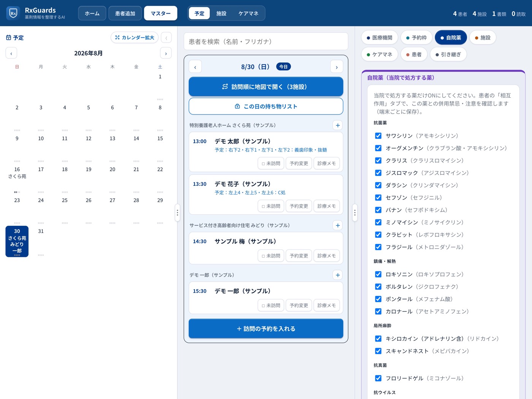Open the 患者追加 tab

(125, 13)
